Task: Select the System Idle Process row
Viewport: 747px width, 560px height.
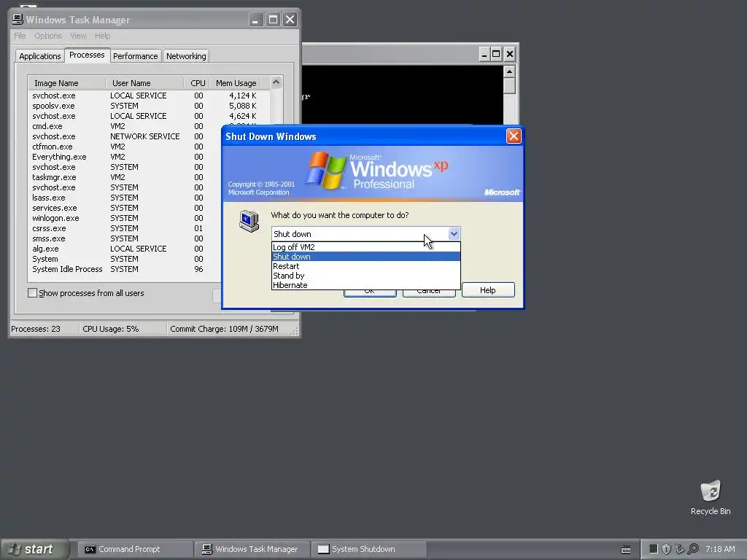Action: [125, 269]
